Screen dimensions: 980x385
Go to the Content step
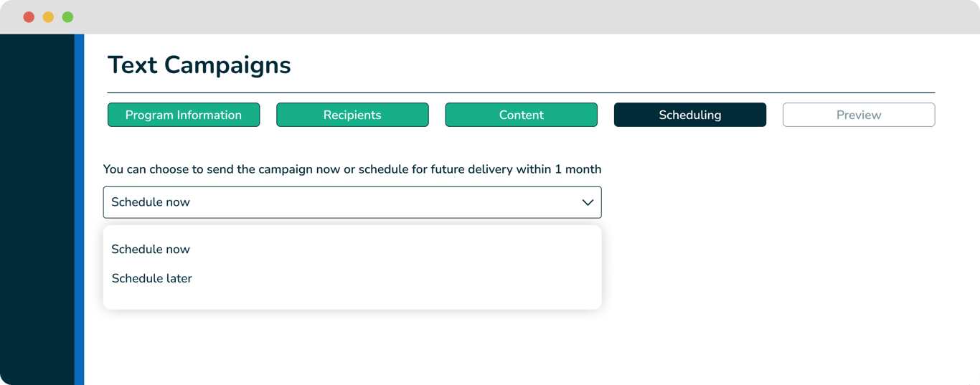pos(521,115)
